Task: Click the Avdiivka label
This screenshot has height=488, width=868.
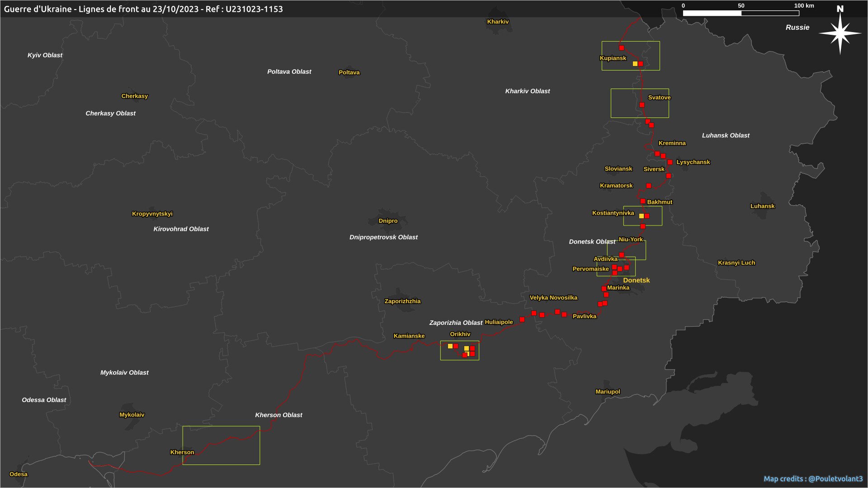Action: [605, 259]
